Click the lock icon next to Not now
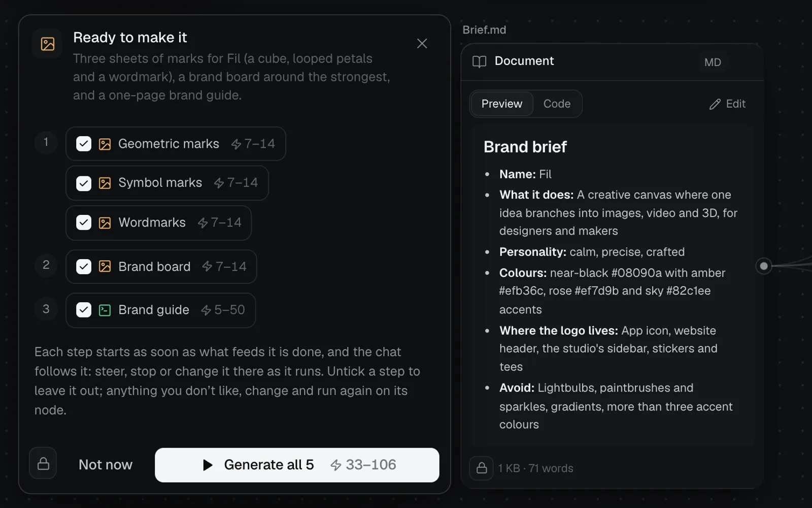Screen dimensions: 812x508 coord(43,463)
